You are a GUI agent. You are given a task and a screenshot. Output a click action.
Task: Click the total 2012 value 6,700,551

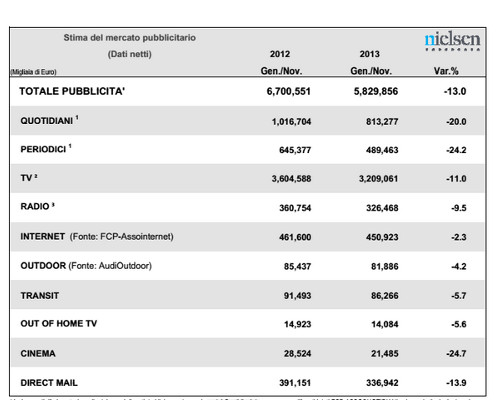click(x=288, y=91)
